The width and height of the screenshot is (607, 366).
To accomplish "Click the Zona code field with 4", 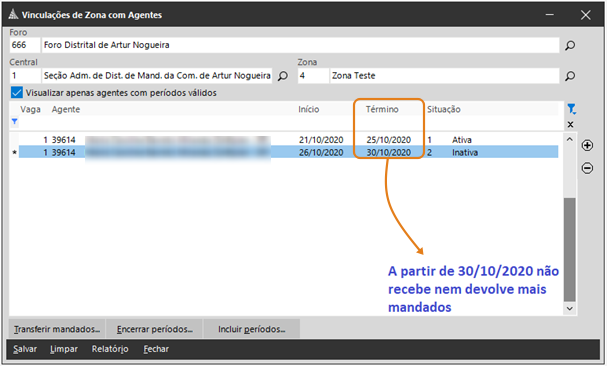I will pyautogui.click(x=313, y=76).
